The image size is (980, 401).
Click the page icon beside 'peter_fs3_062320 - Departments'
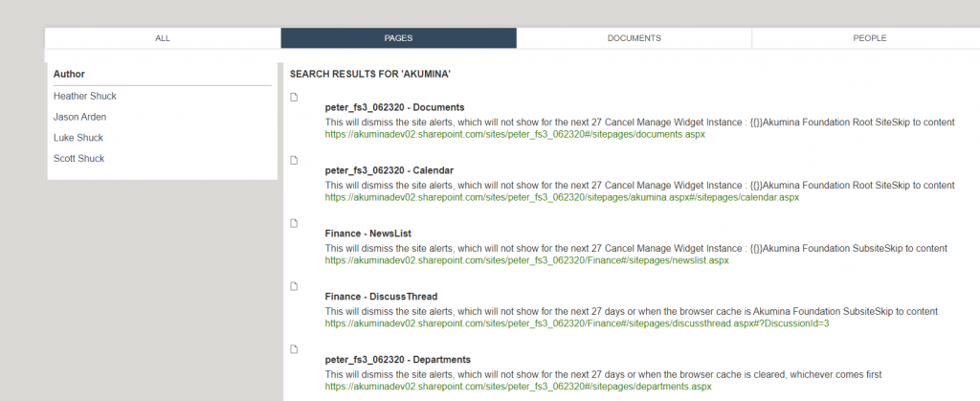pos(295,348)
